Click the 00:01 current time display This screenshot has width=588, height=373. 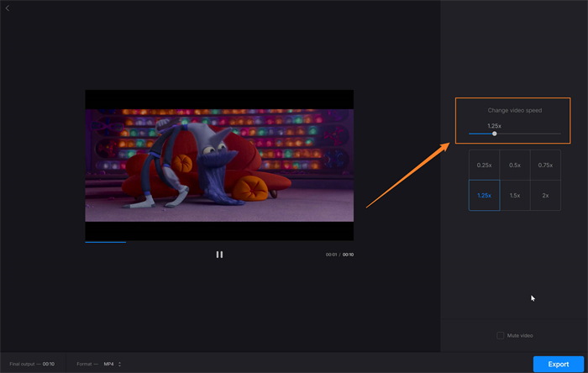click(331, 255)
